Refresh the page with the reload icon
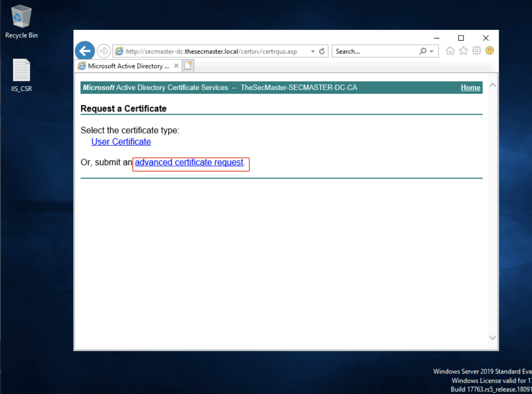The height and width of the screenshot is (394, 532). [x=322, y=51]
